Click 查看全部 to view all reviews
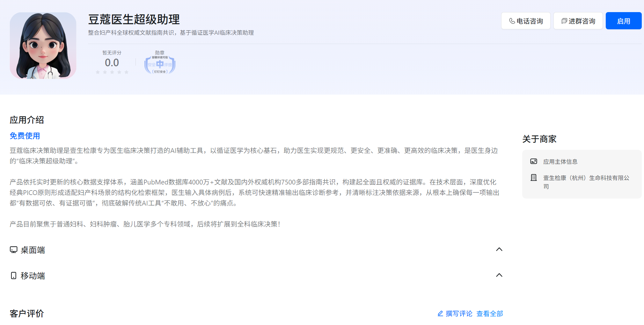644x325 pixels. 489,314
